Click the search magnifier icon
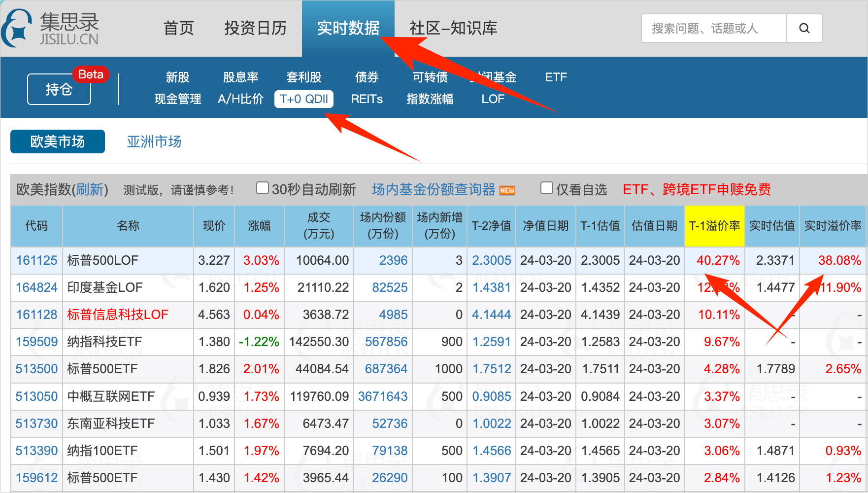 coord(804,29)
